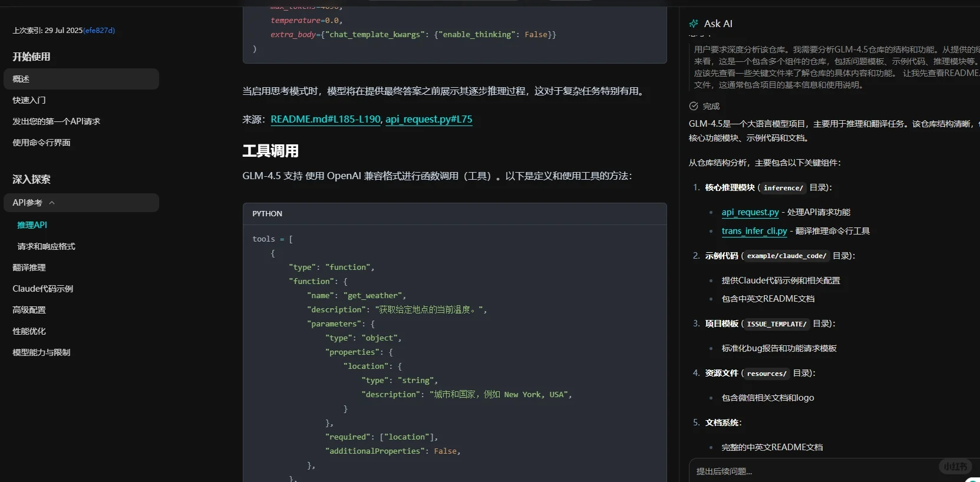Viewport: 980px width, 482px height.
Task: Click the PYTHON code block label
Action: [267, 214]
